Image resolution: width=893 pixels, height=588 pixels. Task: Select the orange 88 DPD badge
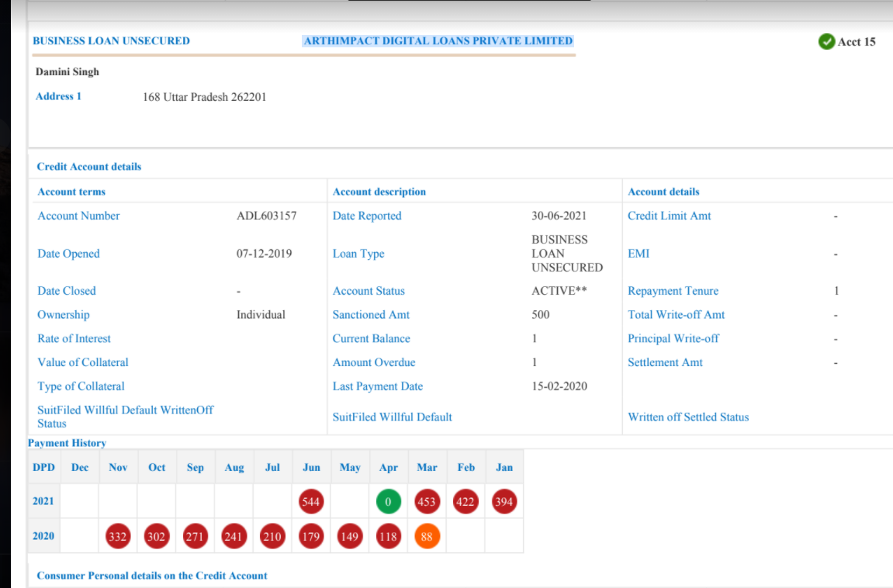pyautogui.click(x=427, y=536)
